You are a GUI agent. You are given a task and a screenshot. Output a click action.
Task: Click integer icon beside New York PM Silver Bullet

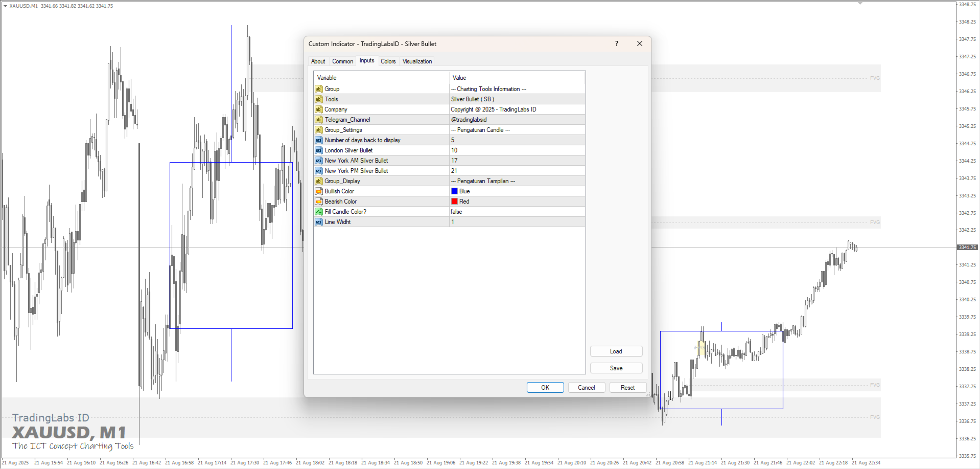318,171
